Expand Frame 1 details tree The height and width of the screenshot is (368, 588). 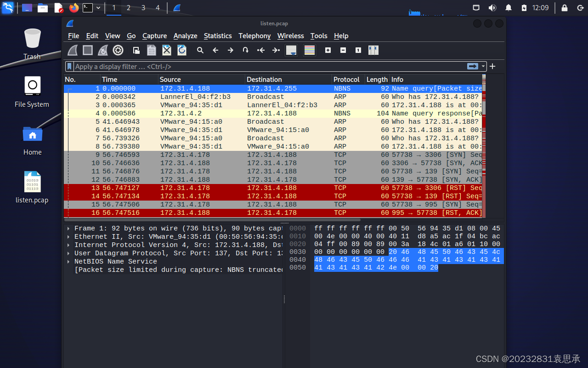(68, 229)
